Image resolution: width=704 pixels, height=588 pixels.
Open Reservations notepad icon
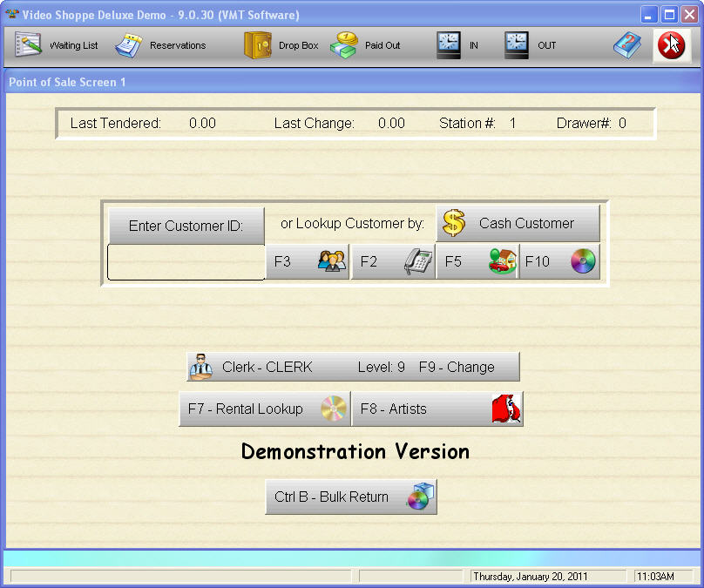(130, 45)
